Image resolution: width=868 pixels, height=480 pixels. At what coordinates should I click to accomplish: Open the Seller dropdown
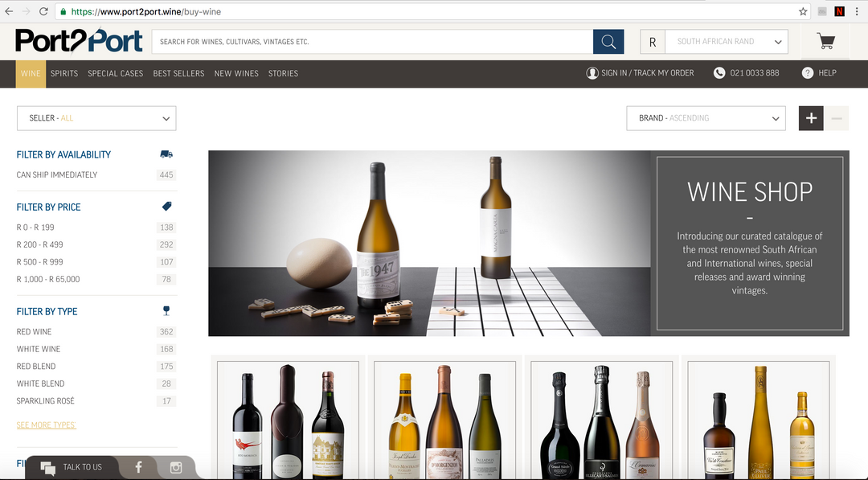coord(96,118)
